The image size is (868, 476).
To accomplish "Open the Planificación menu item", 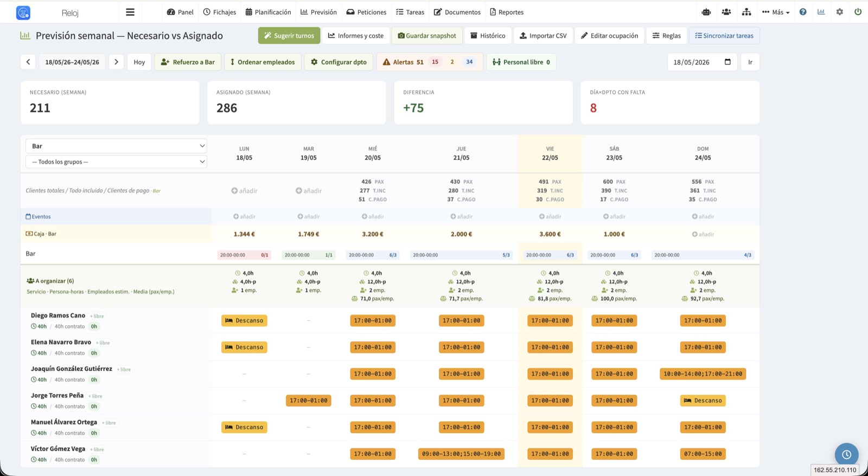I will (268, 12).
